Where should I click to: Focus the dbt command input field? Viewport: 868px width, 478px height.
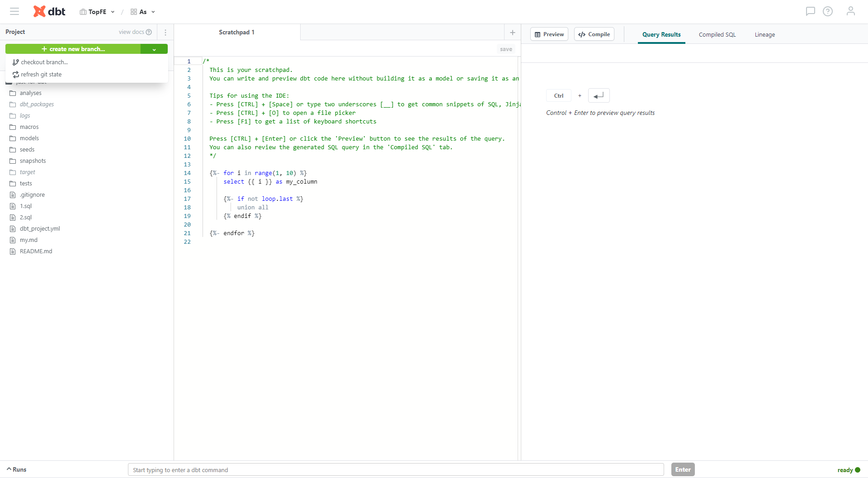(396, 470)
